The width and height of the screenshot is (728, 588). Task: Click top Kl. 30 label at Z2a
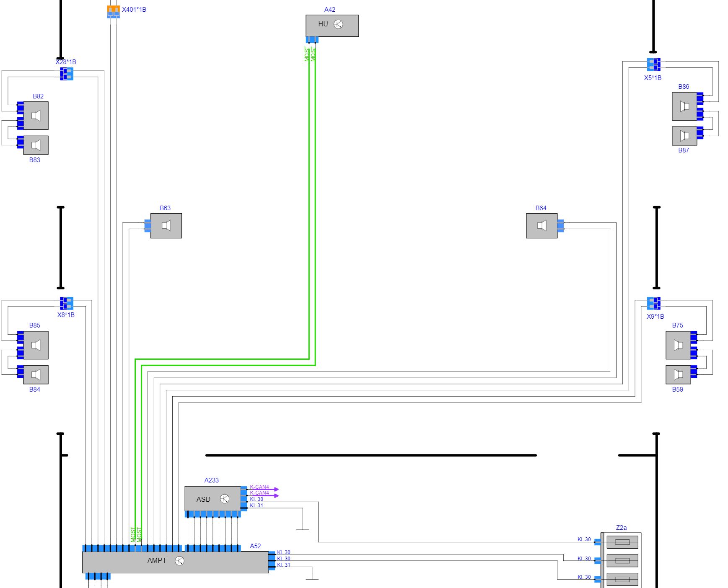click(x=584, y=539)
